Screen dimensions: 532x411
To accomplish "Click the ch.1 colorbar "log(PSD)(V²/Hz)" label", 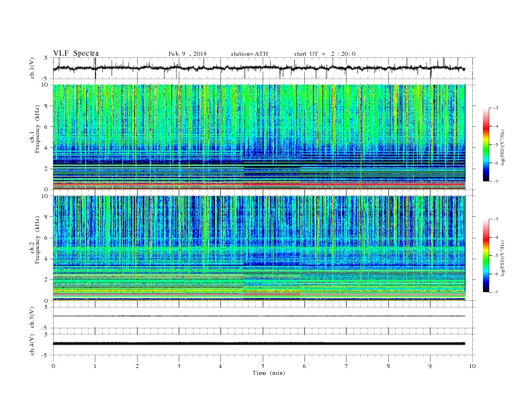I will pyautogui.click(x=503, y=147).
